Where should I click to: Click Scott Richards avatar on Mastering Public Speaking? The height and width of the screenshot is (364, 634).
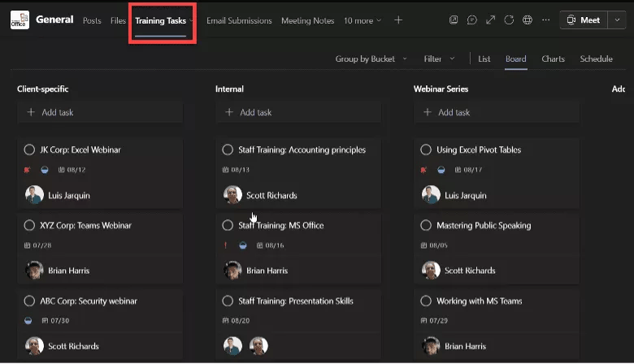tap(431, 271)
